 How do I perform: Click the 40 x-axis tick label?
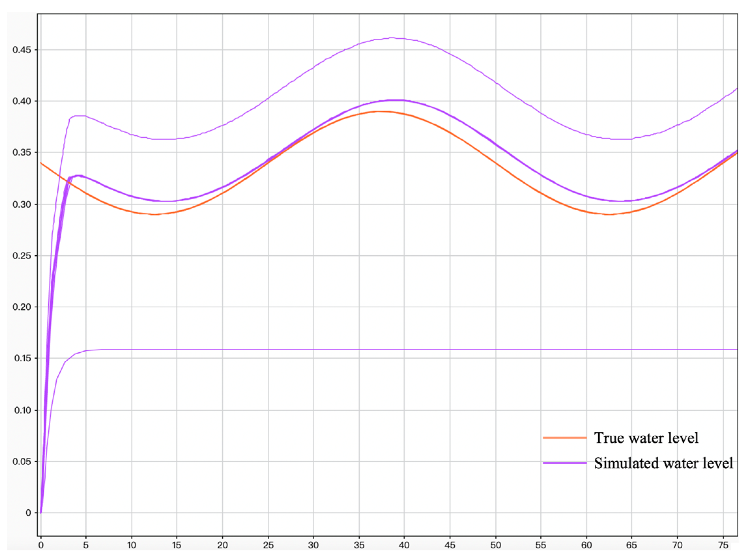pyautogui.click(x=404, y=545)
